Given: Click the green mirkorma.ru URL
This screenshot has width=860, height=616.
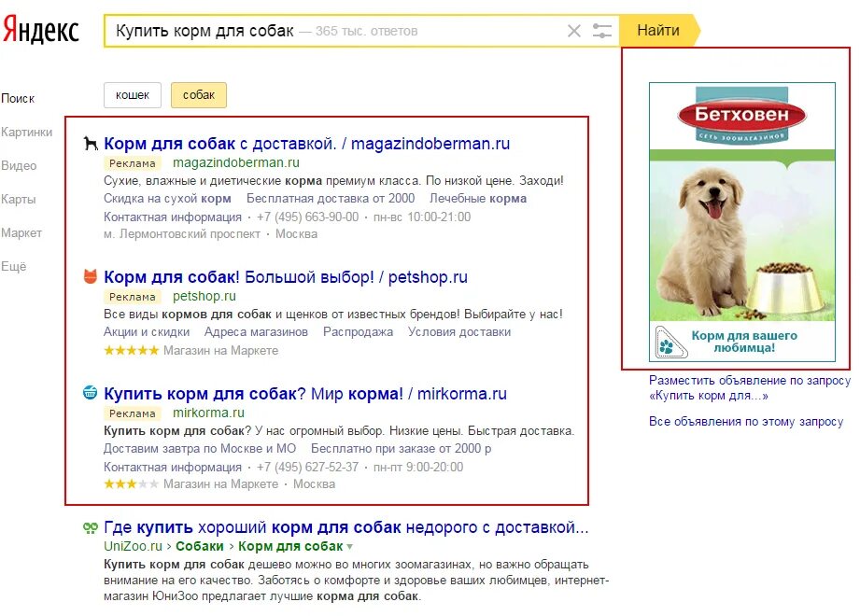Looking at the screenshot, I should click(208, 413).
